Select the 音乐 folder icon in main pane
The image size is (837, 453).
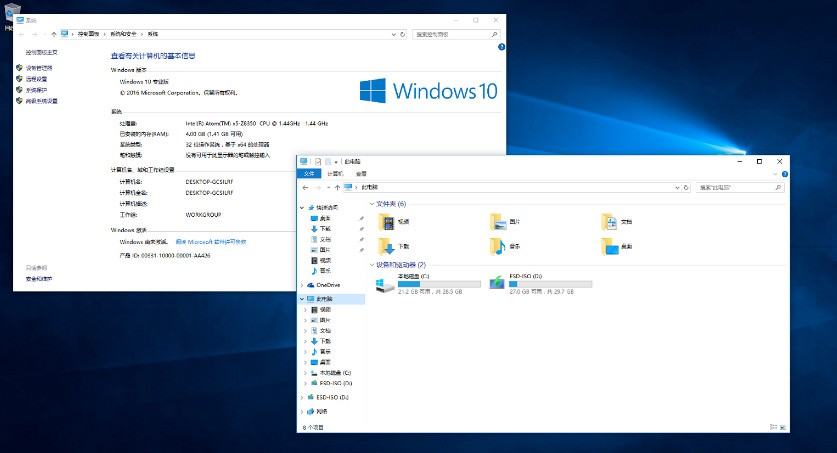(x=498, y=247)
